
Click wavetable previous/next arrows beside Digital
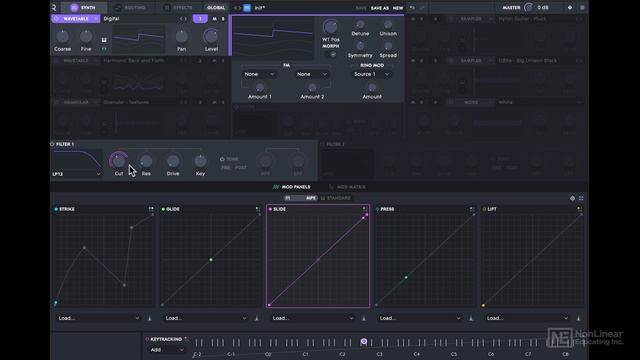(183, 19)
